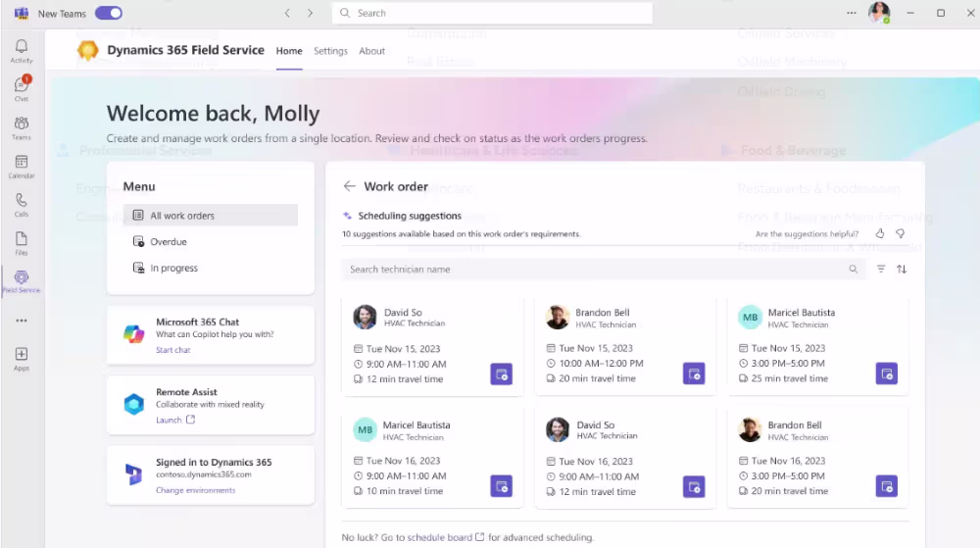Open Molly's profile avatar menu

[x=878, y=13]
